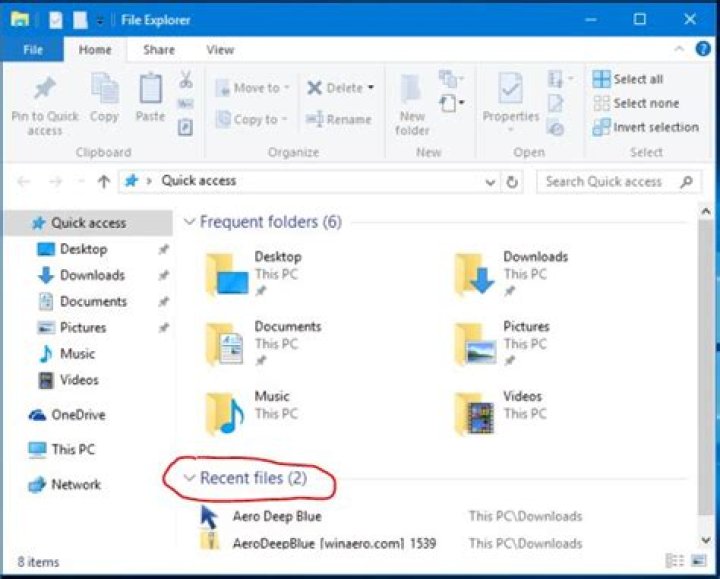
Task: Click the Cut scissors icon
Action: [x=186, y=79]
